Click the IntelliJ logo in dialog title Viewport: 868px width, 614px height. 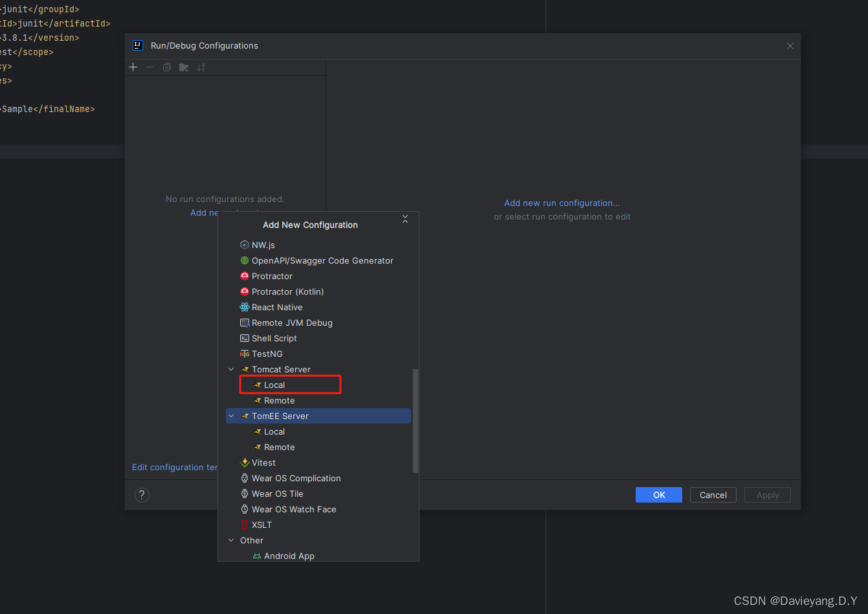[138, 45]
